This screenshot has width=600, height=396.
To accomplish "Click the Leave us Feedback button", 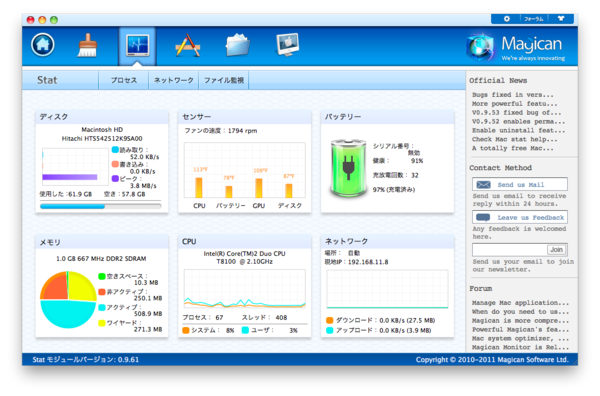I will (520, 217).
